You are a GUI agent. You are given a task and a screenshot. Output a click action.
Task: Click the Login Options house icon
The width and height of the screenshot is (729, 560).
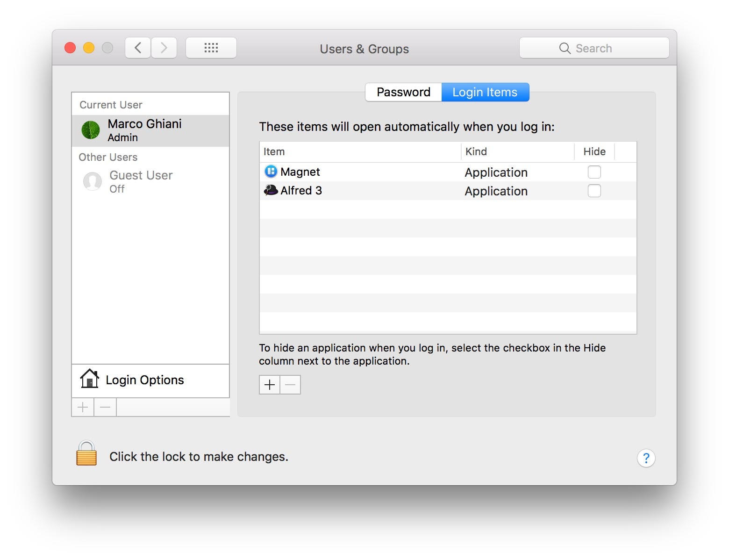(x=89, y=379)
